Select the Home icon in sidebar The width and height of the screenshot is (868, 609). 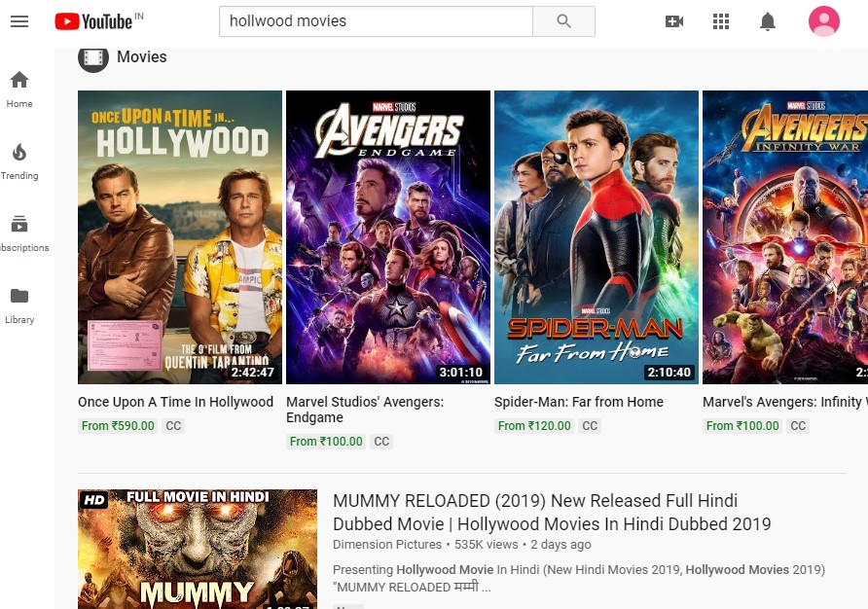pyautogui.click(x=19, y=81)
